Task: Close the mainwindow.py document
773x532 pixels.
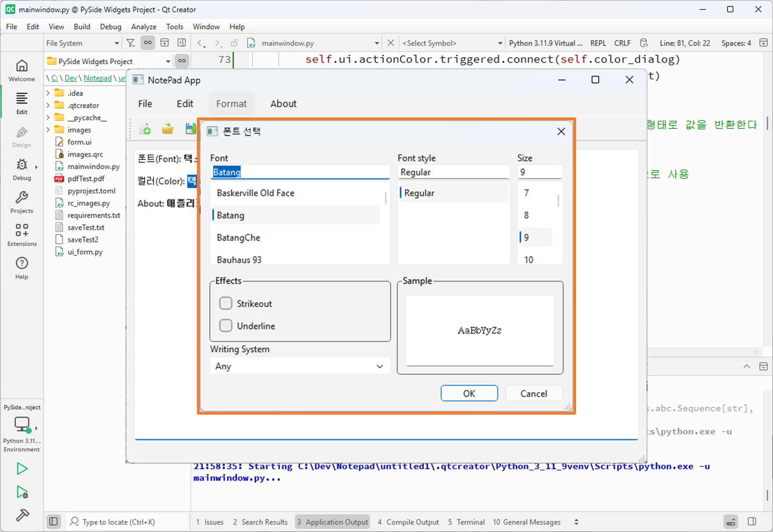Action: click(x=391, y=43)
